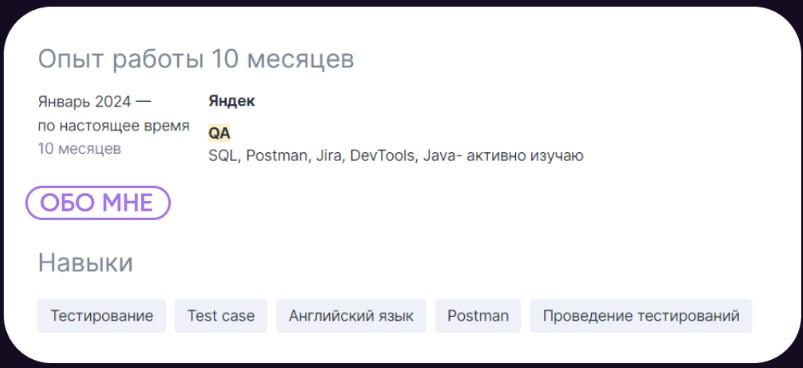Image resolution: width=803 pixels, height=368 pixels.
Task: Click the Навыки section heading
Action: (86, 263)
